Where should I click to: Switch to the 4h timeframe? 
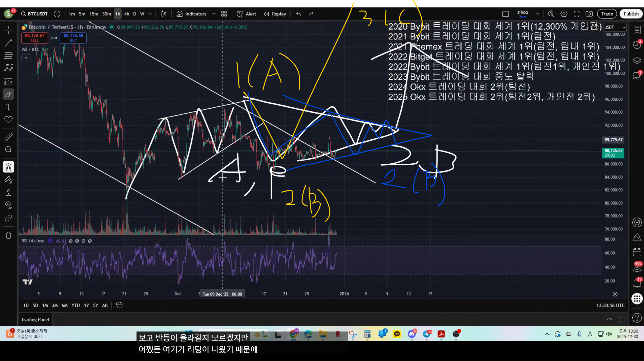click(x=126, y=14)
